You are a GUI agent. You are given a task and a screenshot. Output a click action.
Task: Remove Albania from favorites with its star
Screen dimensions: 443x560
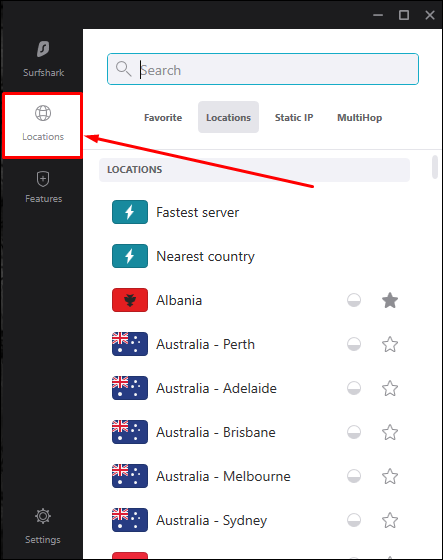[x=390, y=300]
